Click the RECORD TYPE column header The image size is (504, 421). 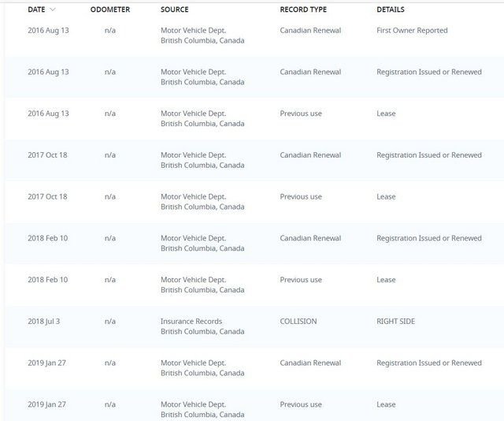point(303,9)
